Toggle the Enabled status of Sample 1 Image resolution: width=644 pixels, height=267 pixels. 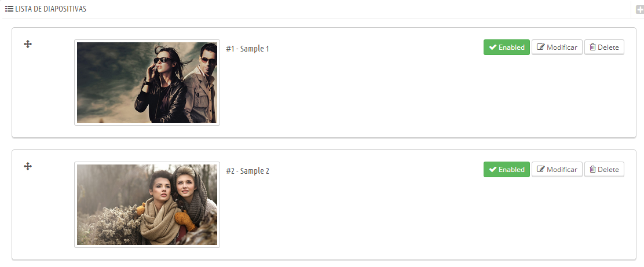[x=506, y=47]
